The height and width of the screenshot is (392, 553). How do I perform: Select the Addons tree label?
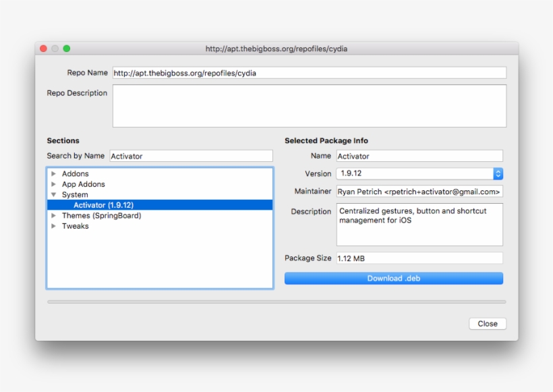tap(75, 173)
